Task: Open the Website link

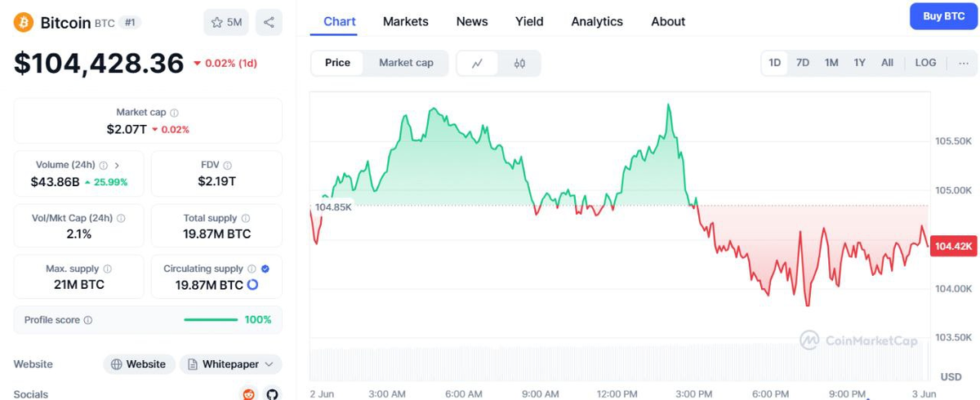Action: (139, 364)
